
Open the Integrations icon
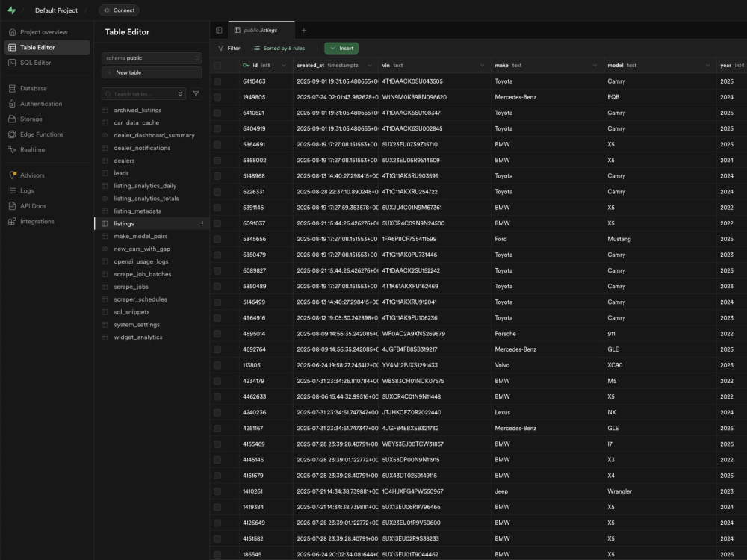[13, 222]
